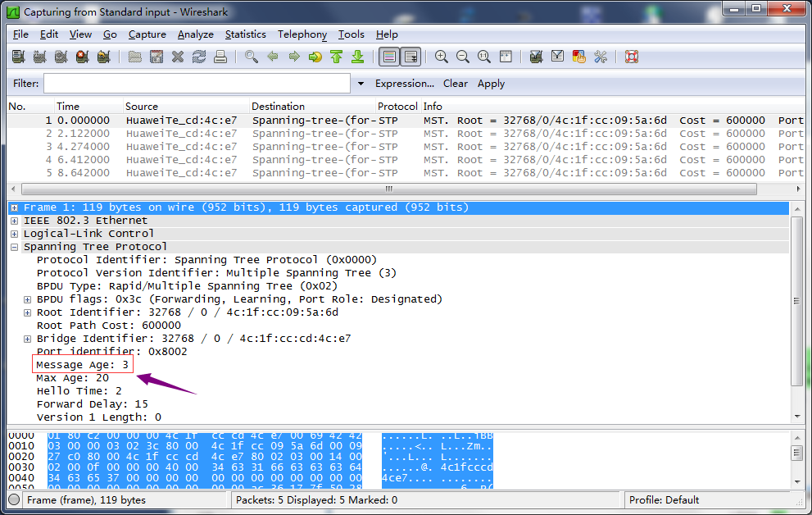Expand the Bridge Identifier node
Screen dimensions: 812x515
click(27, 339)
